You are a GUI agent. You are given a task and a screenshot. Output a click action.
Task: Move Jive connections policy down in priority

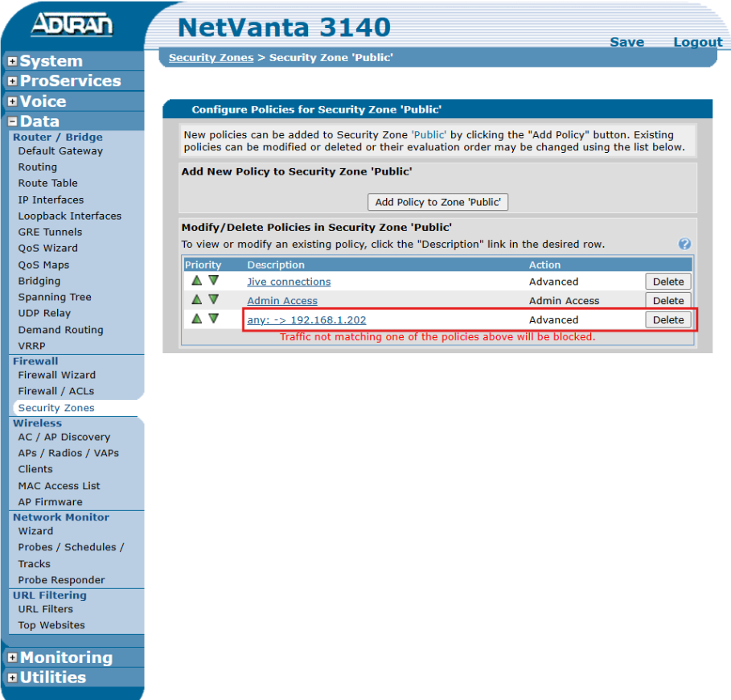(214, 280)
